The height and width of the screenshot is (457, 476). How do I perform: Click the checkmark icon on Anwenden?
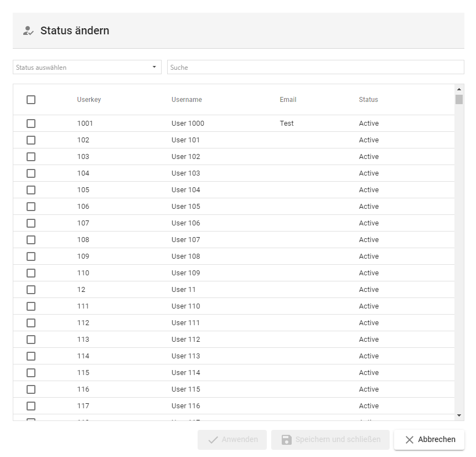point(213,440)
